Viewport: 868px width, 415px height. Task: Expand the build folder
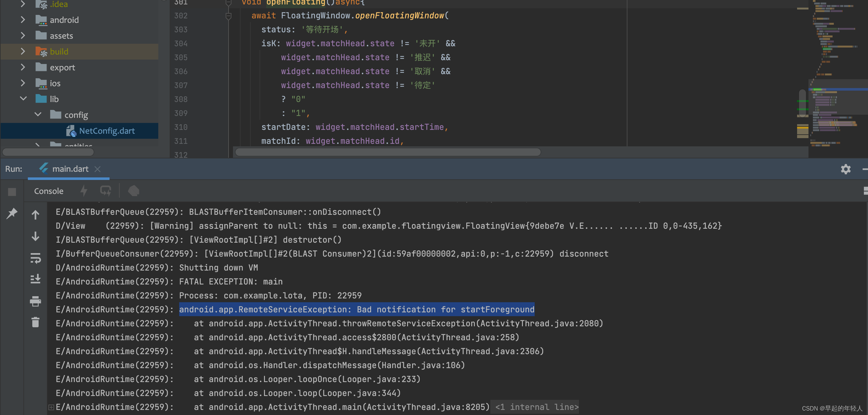coord(23,52)
